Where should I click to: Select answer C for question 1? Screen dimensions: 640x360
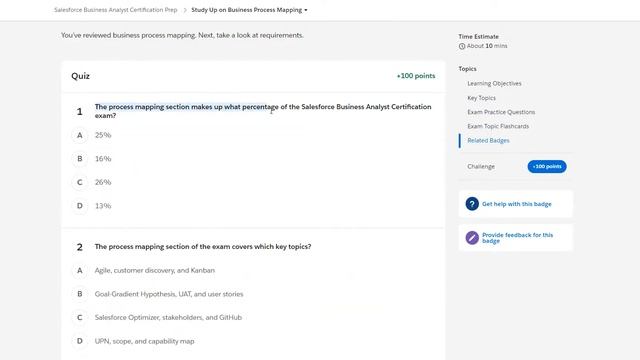click(80, 182)
